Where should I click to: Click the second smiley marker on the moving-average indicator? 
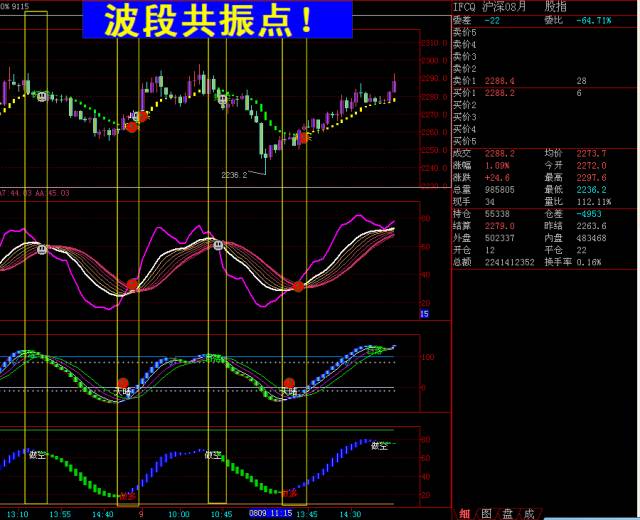click(x=218, y=245)
